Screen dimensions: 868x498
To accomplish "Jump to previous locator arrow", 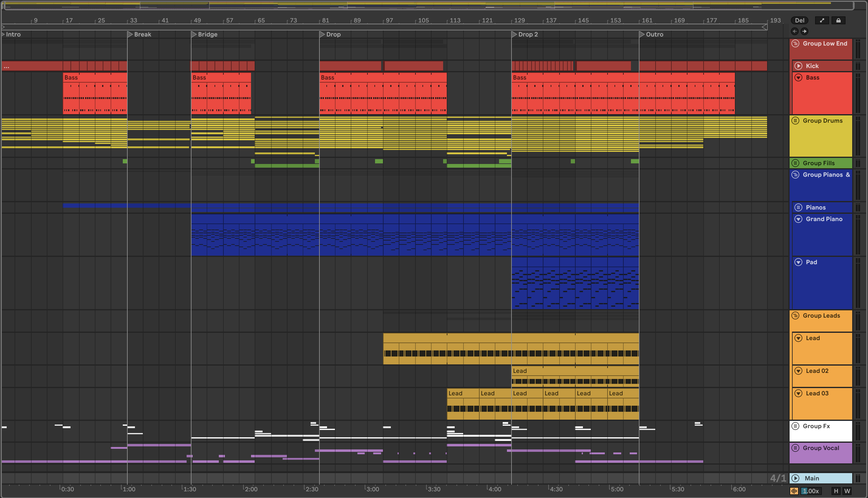I will coord(795,31).
